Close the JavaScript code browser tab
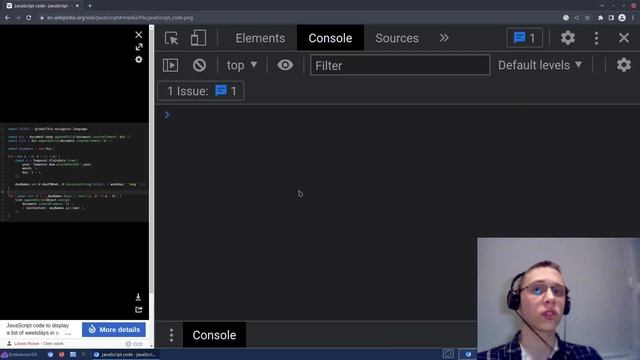This screenshot has height=360, width=640. coord(77,6)
